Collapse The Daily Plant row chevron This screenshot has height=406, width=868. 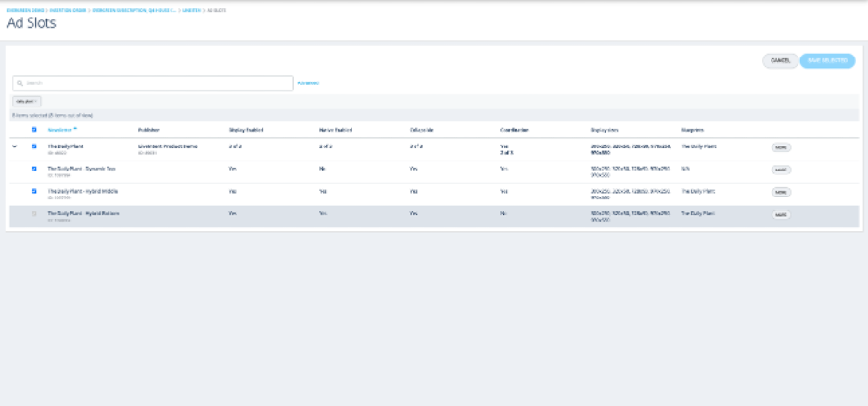click(14, 146)
